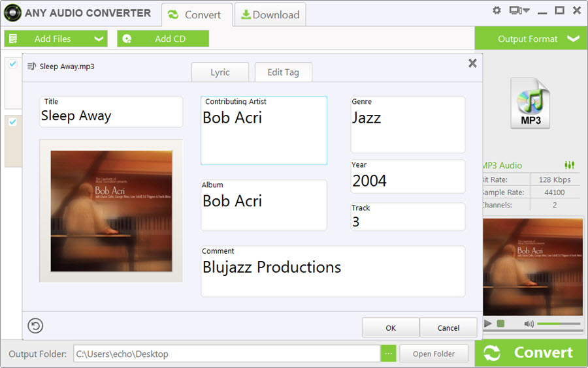Image resolution: width=588 pixels, height=368 pixels.
Task: Switch to the Convert tab
Action: [x=197, y=14]
